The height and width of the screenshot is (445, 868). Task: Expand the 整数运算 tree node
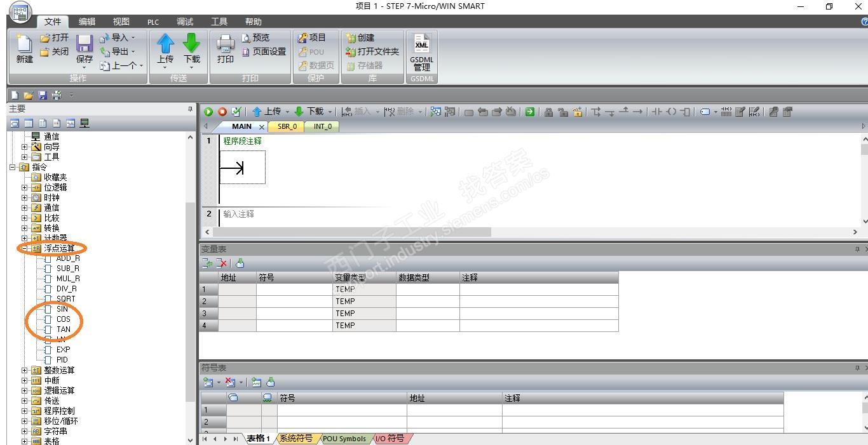25,370
